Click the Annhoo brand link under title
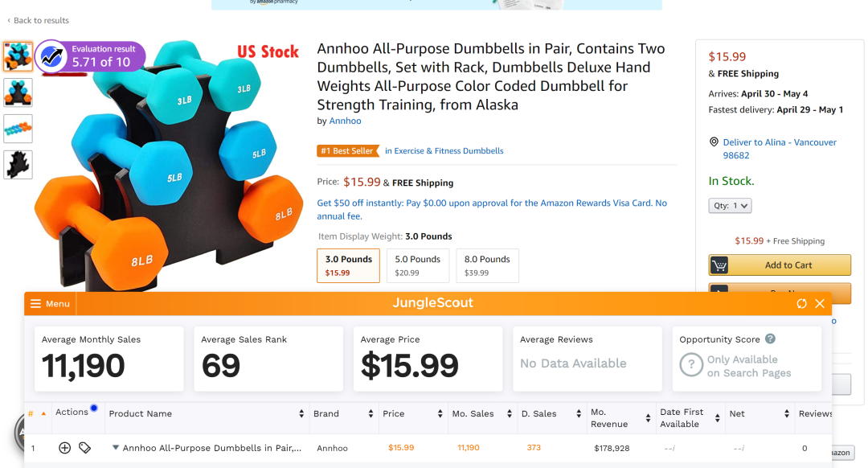Image resolution: width=868 pixels, height=468 pixels. point(345,121)
